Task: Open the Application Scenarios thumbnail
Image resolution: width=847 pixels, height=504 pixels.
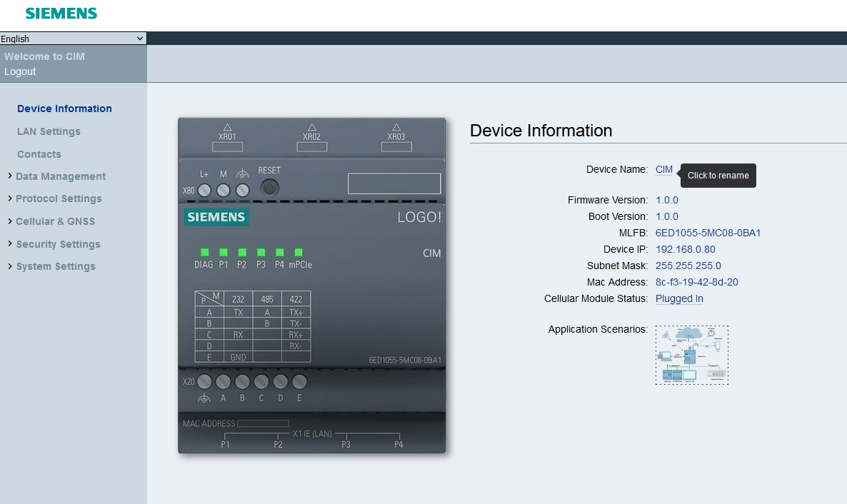Action: 691,355
